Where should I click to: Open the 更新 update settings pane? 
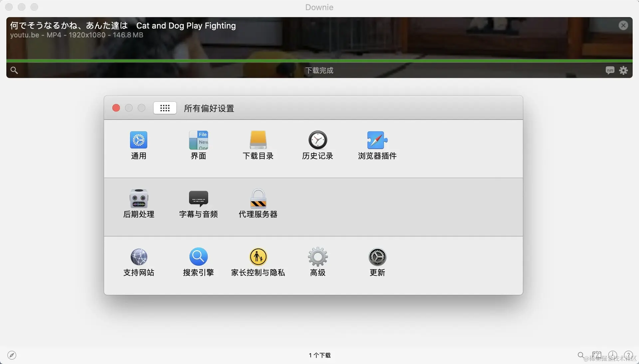point(377,262)
